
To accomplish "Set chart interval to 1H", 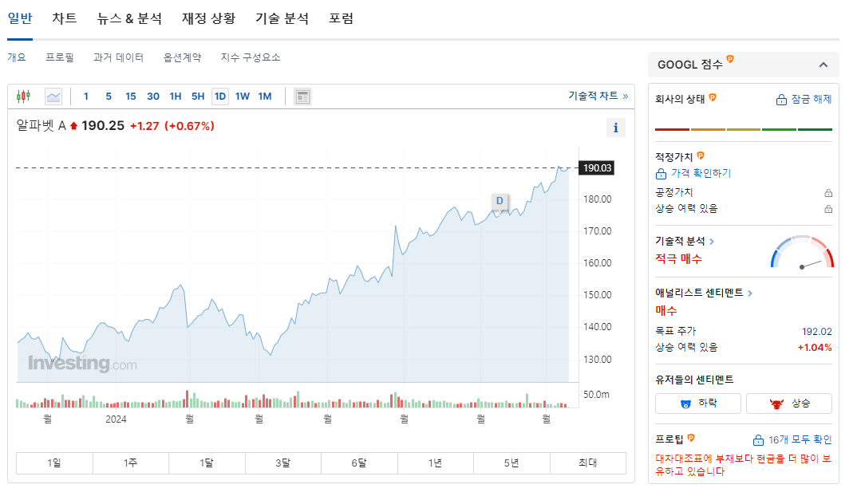I will pos(176,96).
